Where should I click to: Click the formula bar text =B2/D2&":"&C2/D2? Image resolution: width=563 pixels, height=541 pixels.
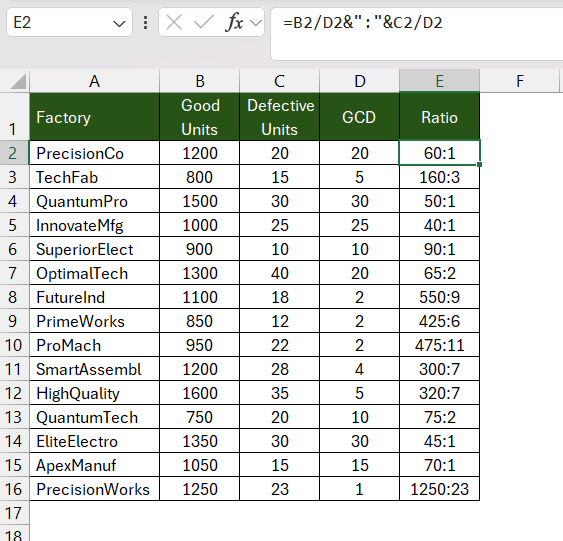(x=363, y=23)
